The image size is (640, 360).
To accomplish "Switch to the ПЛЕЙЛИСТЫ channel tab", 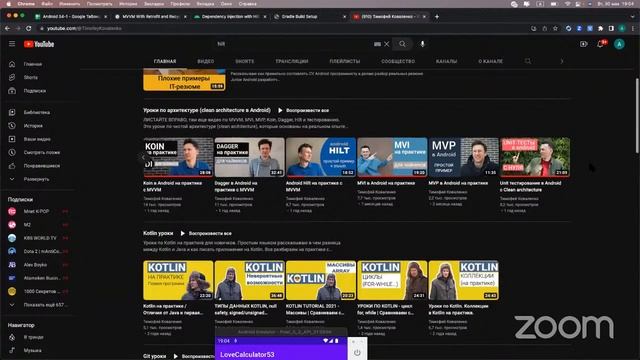I will (x=344, y=61).
